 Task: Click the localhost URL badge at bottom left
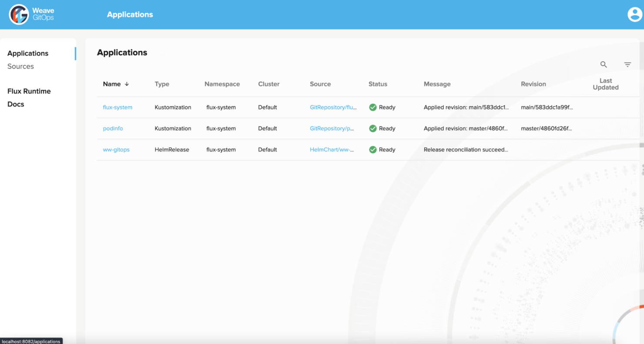coord(30,341)
